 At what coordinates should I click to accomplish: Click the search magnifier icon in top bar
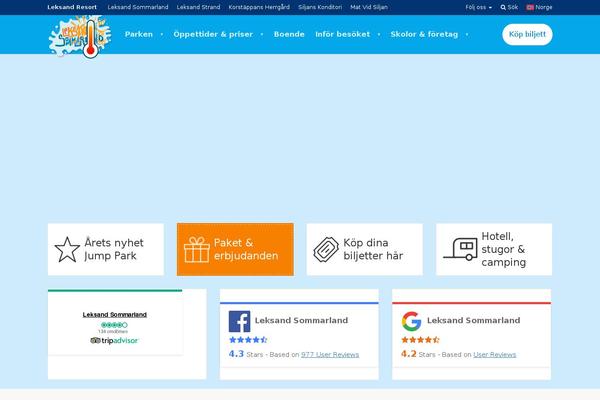click(x=503, y=7)
